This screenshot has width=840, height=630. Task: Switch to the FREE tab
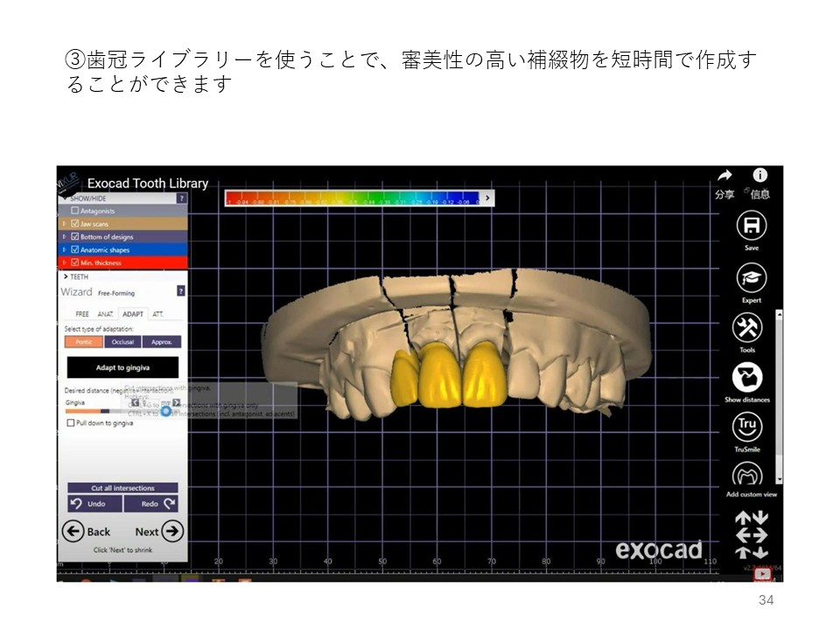[81, 313]
